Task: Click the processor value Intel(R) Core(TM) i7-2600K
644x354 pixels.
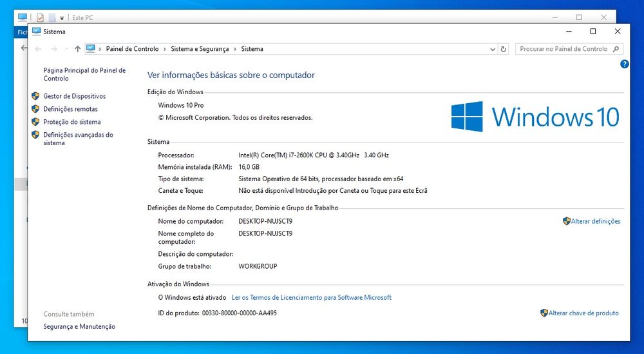Action: 314,155
